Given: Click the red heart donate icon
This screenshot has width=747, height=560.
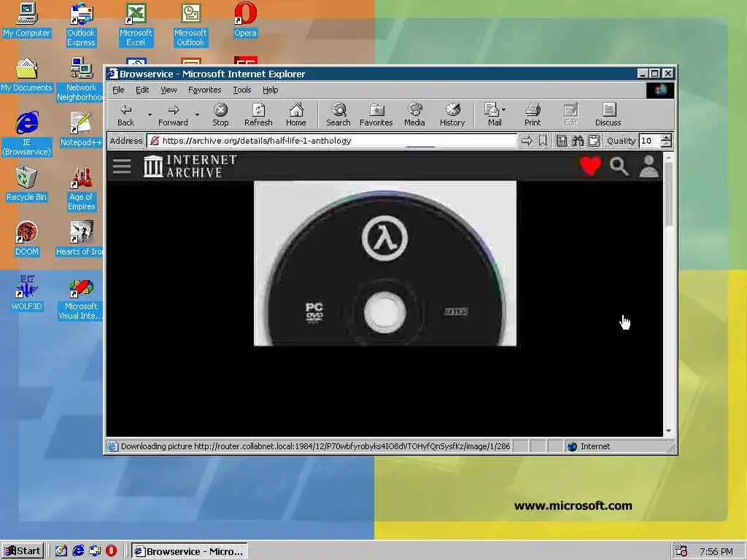Looking at the screenshot, I should 590,166.
